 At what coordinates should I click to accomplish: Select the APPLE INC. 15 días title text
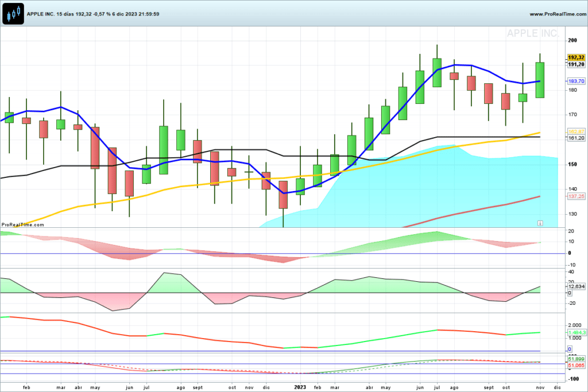pos(51,14)
